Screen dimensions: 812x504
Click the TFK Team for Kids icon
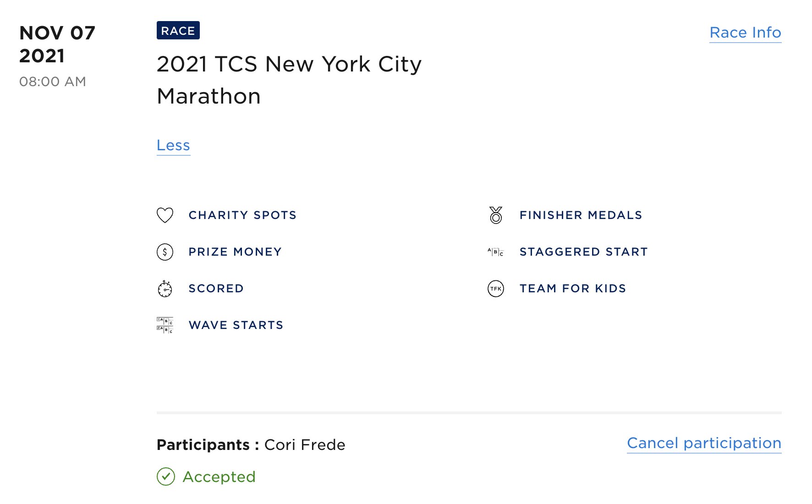(496, 289)
